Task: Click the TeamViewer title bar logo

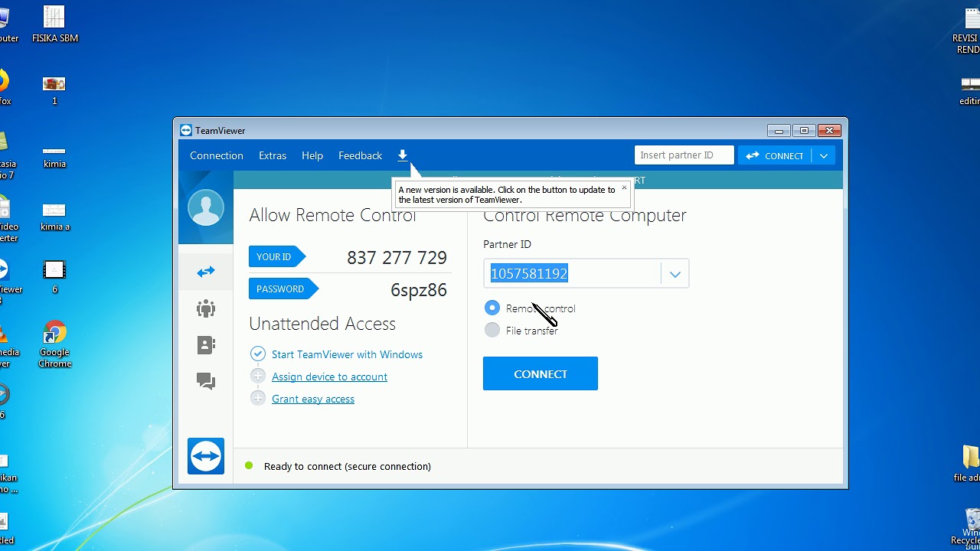Action: (x=186, y=131)
